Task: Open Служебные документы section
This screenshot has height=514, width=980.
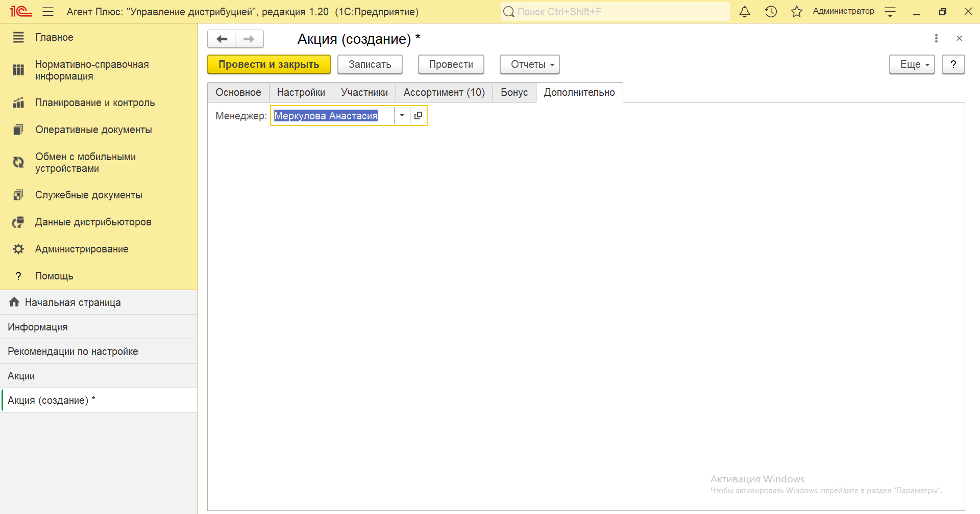Action: click(89, 195)
